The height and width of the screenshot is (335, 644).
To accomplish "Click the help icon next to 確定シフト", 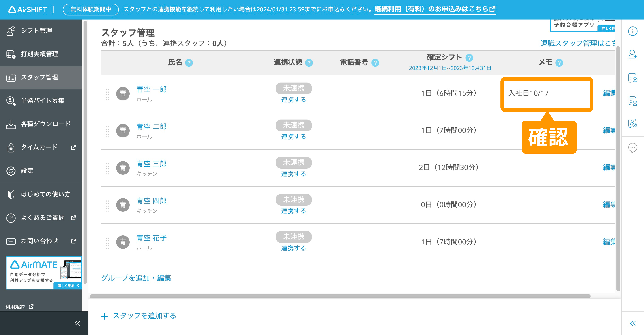I will pos(469,58).
